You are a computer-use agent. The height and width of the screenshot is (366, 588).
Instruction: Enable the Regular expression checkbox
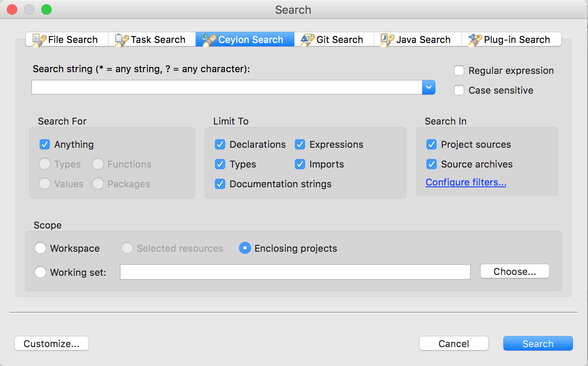point(459,70)
